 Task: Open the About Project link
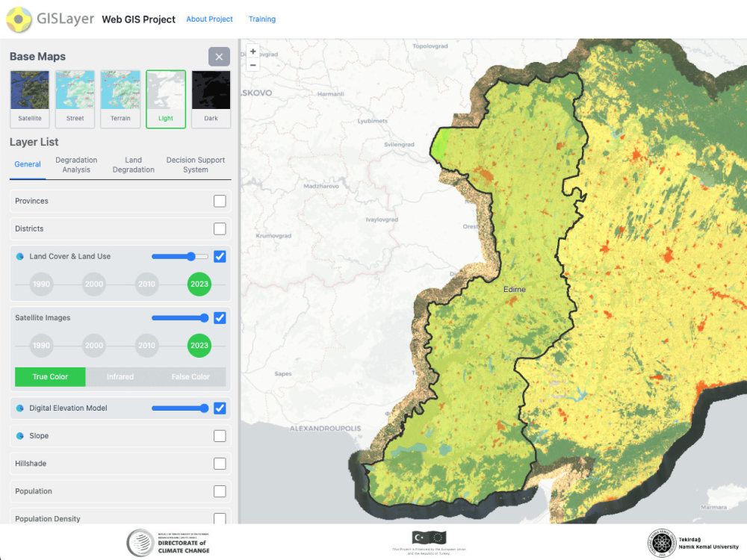pyautogui.click(x=210, y=19)
